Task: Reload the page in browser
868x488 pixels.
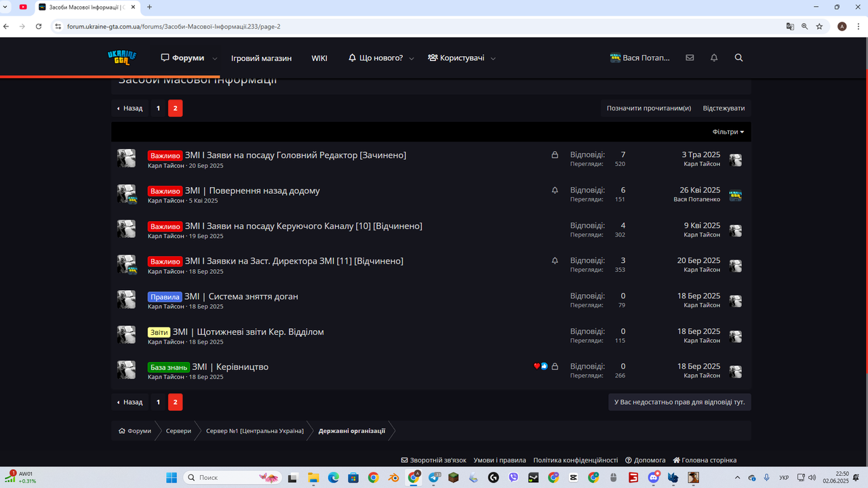Action: tap(38, 26)
